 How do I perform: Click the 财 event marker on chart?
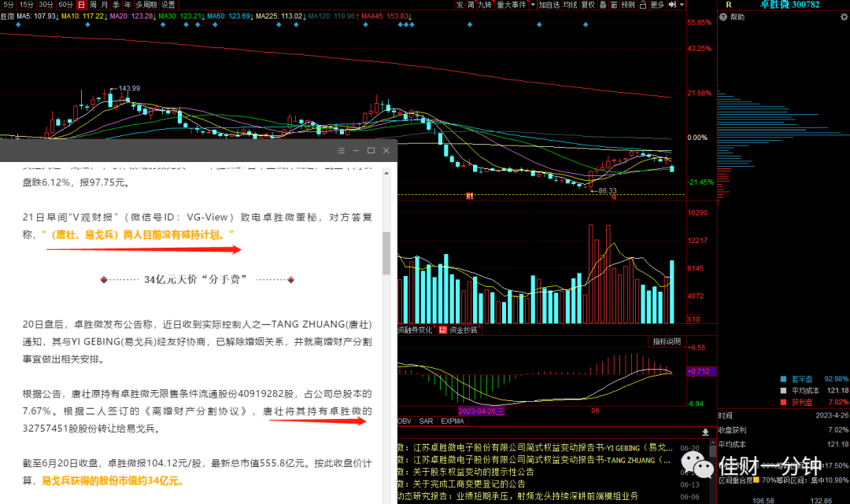pyautogui.click(x=469, y=197)
